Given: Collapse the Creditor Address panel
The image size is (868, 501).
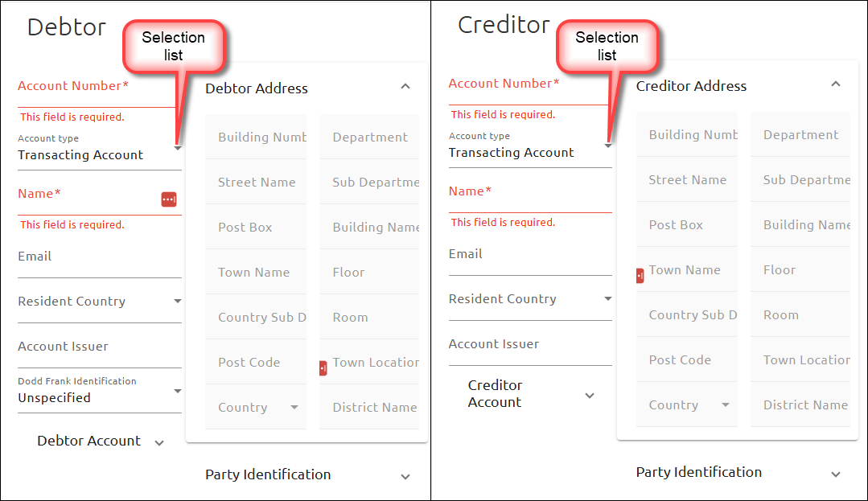Looking at the screenshot, I should pos(836,84).
